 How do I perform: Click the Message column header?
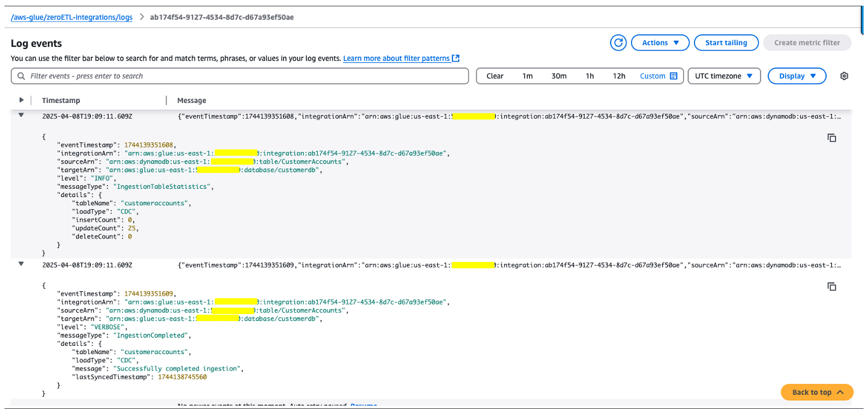192,100
